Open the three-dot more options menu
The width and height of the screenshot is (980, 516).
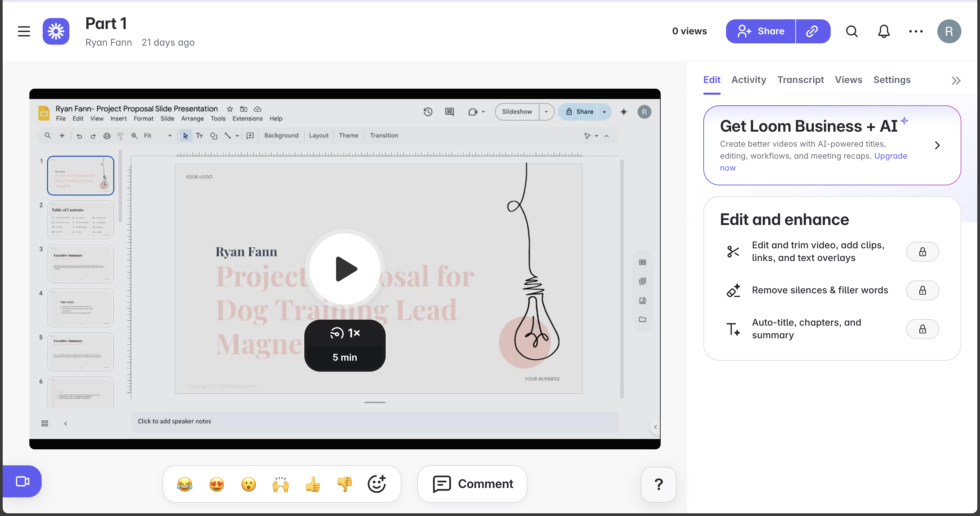pyautogui.click(x=916, y=31)
